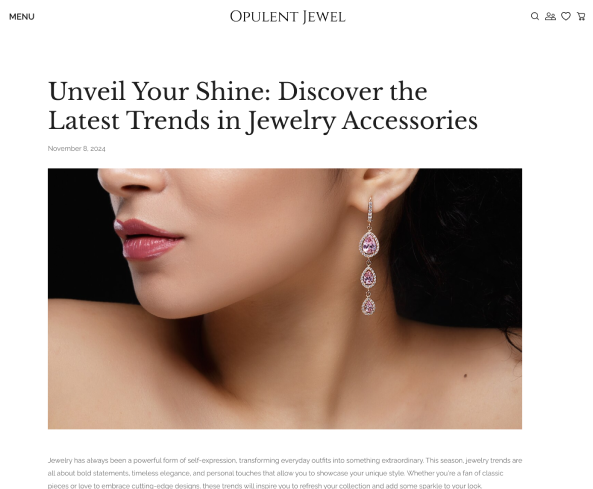The image size is (593, 489).
Task: Open the search magnifier icon
Action: point(535,16)
